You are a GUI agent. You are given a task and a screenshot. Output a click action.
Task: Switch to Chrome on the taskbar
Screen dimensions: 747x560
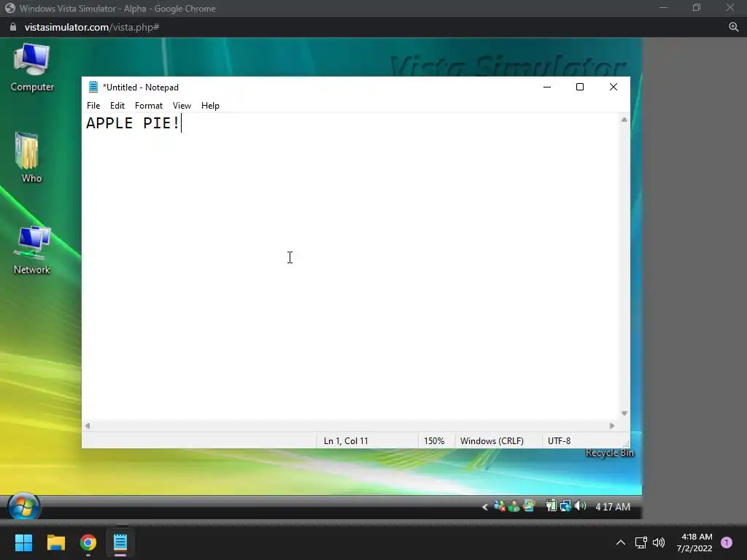pos(88,542)
